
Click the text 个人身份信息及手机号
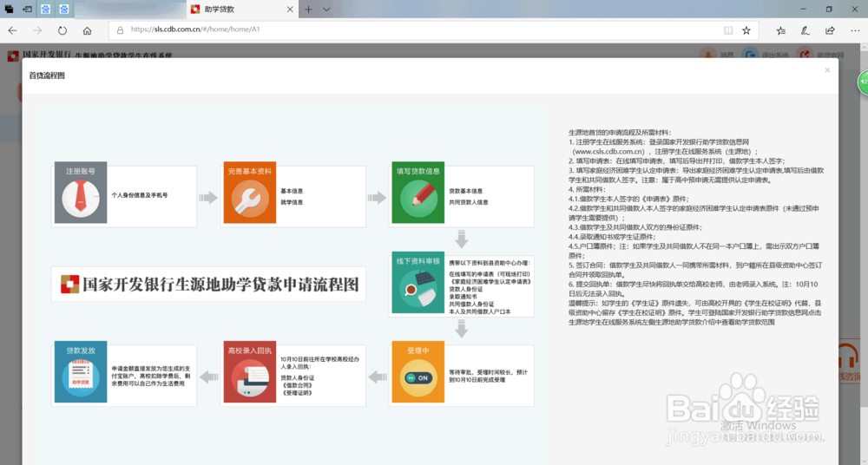[140, 195]
